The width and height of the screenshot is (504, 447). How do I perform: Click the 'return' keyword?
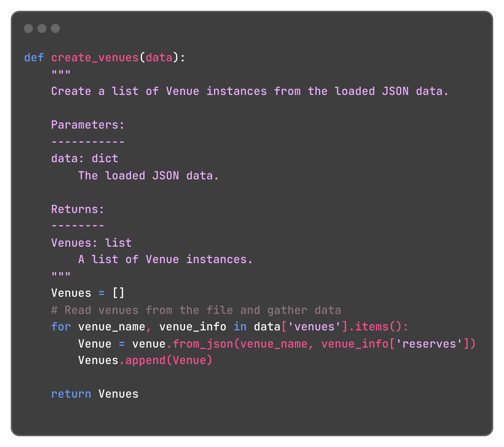pyautogui.click(x=71, y=394)
